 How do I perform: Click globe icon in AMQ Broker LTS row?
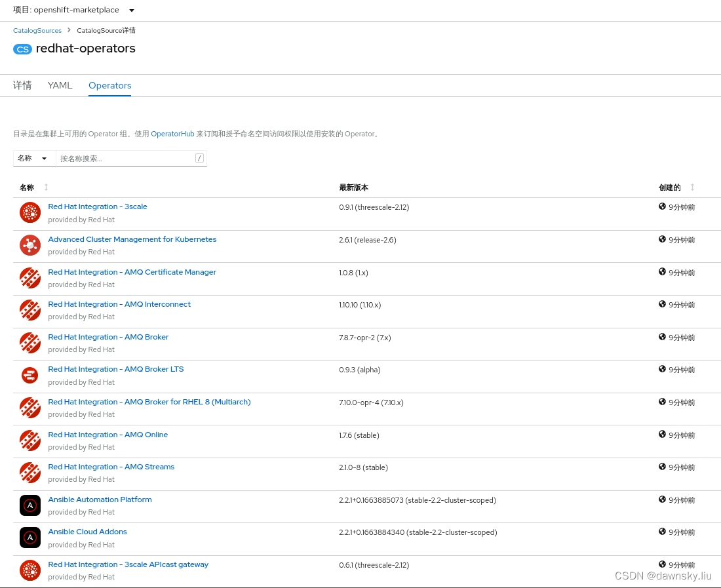click(662, 368)
